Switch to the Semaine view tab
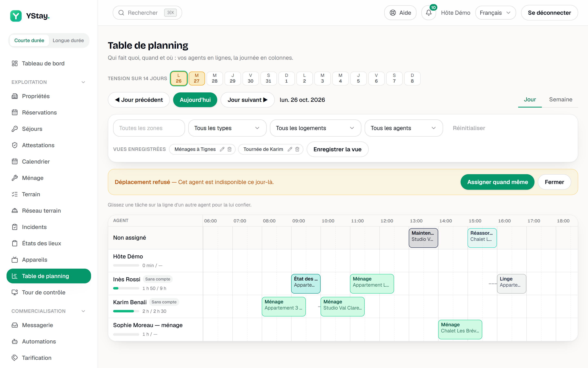The width and height of the screenshot is (588, 368). [x=561, y=100]
